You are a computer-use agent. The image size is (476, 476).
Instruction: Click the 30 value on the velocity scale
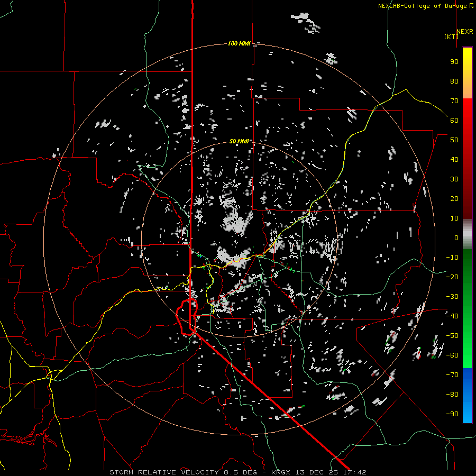[x=454, y=179]
